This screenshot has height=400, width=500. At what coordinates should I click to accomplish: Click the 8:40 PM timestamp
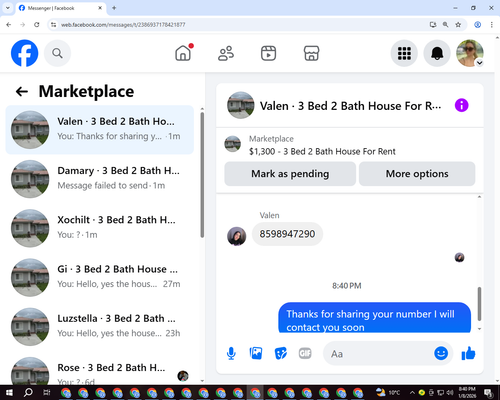click(x=347, y=286)
